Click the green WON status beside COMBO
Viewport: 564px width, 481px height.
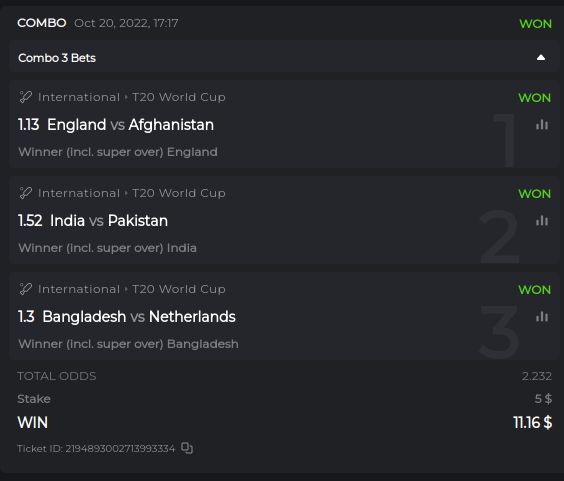tap(535, 24)
